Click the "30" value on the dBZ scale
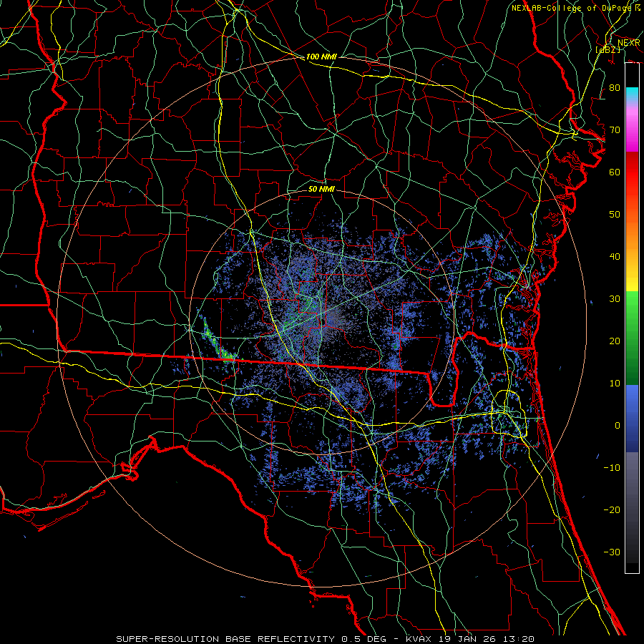This screenshot has height=644, width=644. [615, 299]
